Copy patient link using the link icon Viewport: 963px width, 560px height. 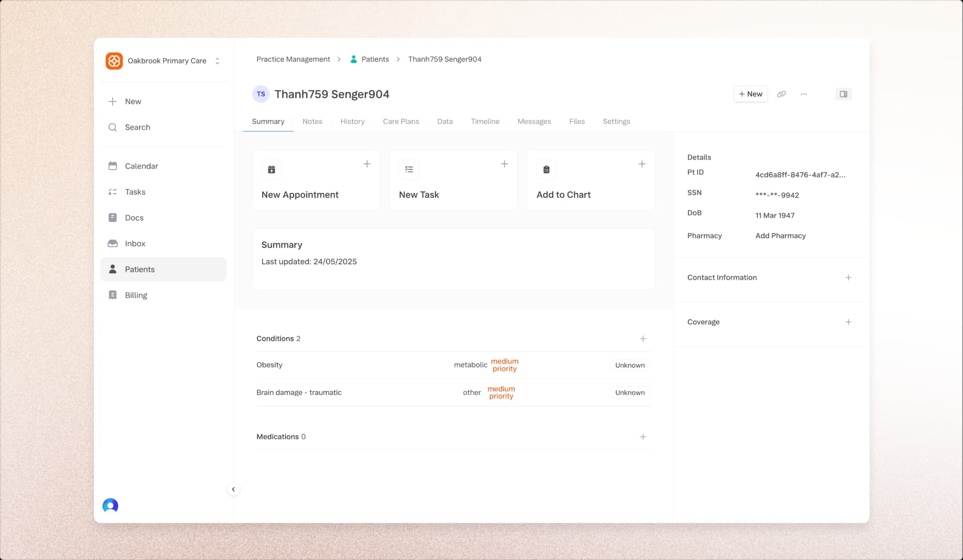point(781,94)
